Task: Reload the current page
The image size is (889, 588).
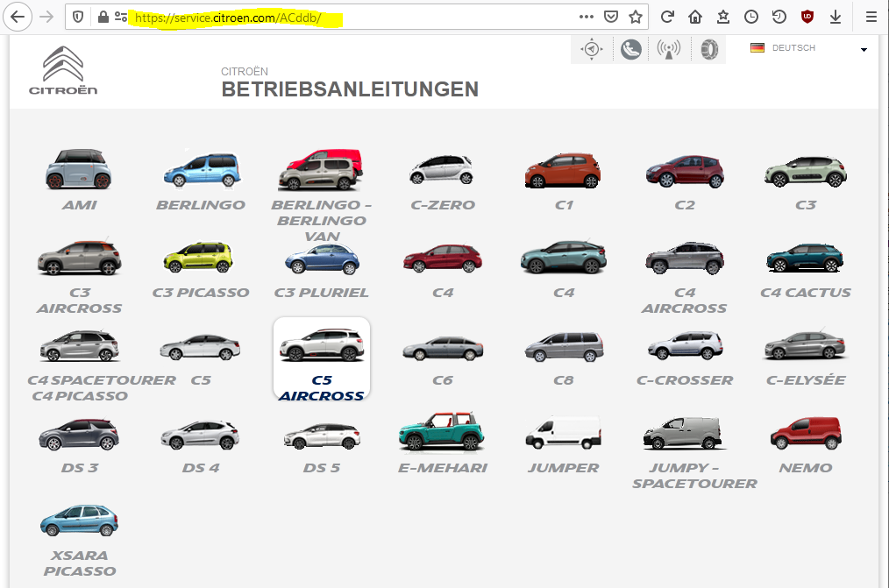Action: (667, 17)
